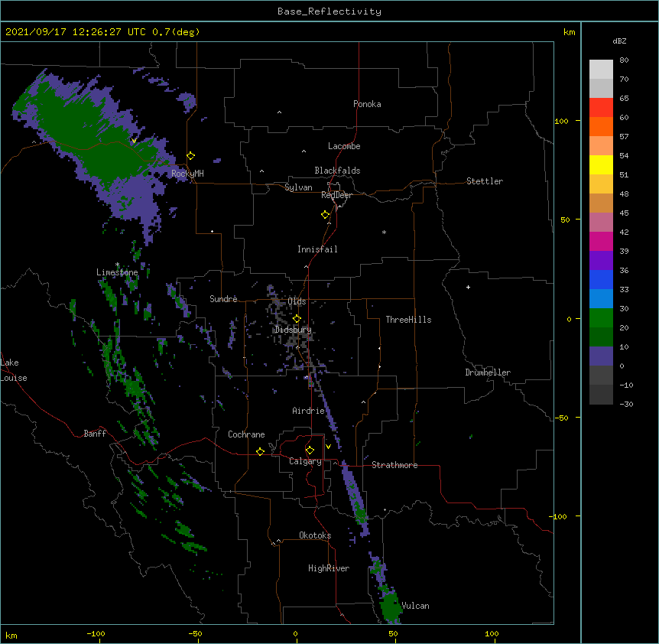This screenshot has height=644, width=659.
Task: Click the ThreeHills city label
Action: tap(408, 320)
